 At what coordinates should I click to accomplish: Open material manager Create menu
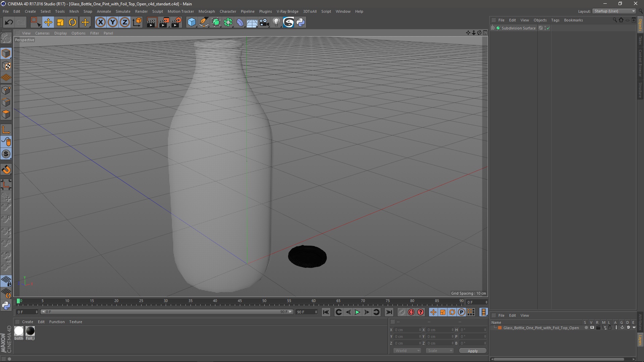coord(28,322)
